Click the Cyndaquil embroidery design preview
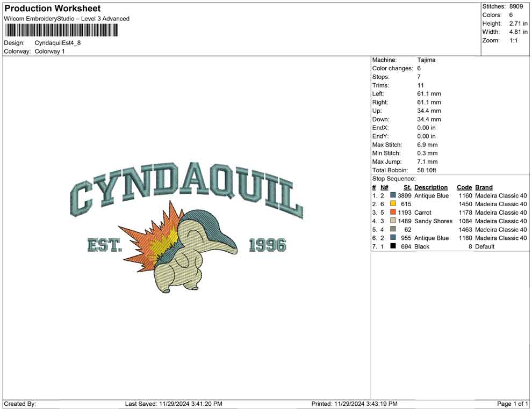 pyautogui.click(x=186, y=228)
